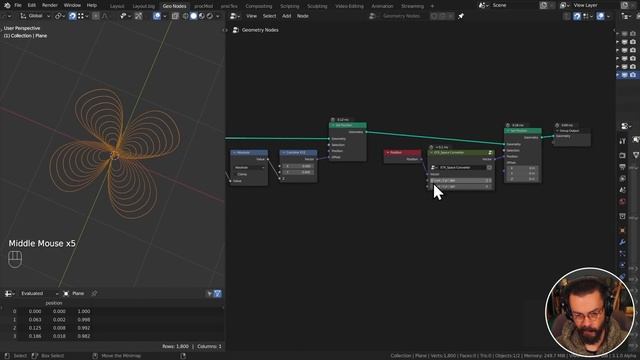This screenshot has height=360, width=640.
Task: Adjust the Combine XYZ Y value field
Action: pyautogui.click(x=298, y=172)
